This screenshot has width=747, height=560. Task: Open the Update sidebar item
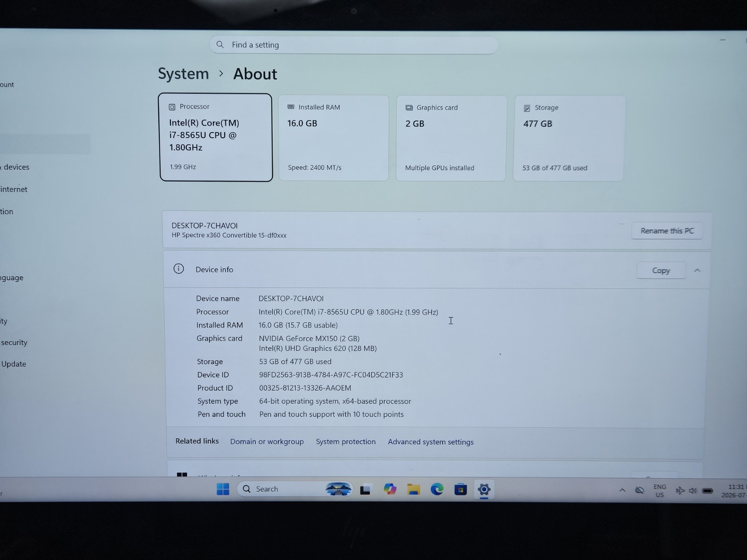pos(13,364)
